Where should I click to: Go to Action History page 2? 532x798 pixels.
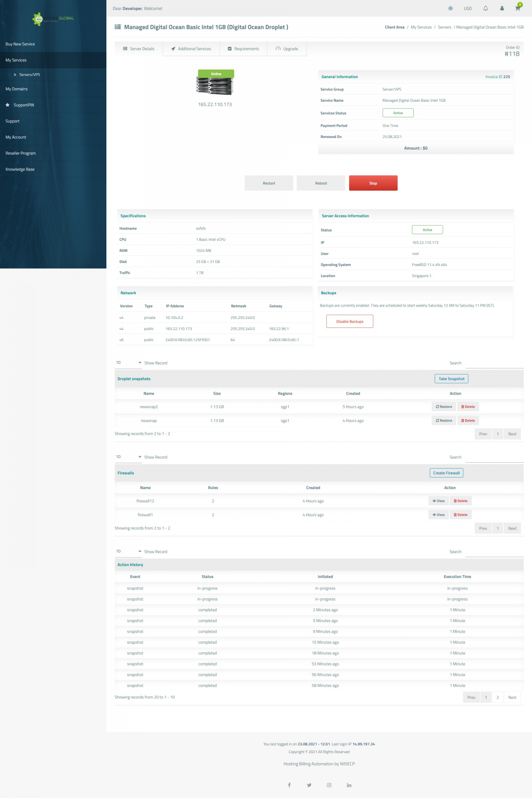(497, 697)
